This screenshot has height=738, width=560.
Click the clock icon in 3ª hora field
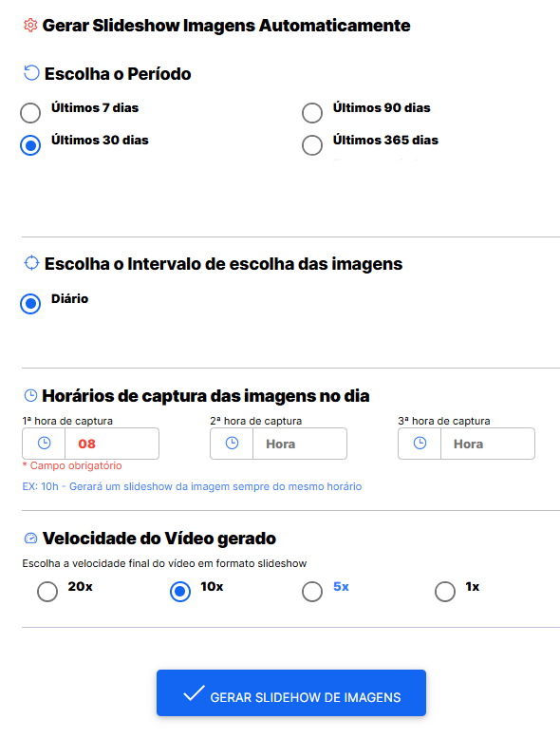coord(420,443)
